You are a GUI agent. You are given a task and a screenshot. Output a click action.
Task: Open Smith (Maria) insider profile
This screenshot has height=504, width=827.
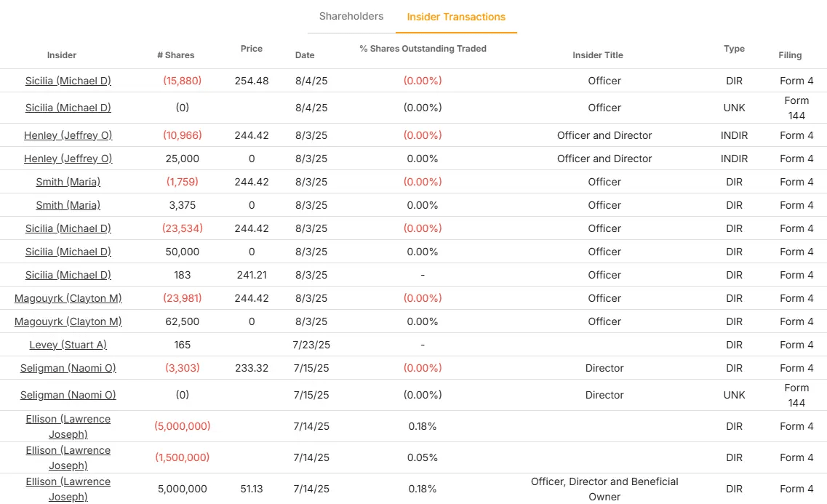68,182
